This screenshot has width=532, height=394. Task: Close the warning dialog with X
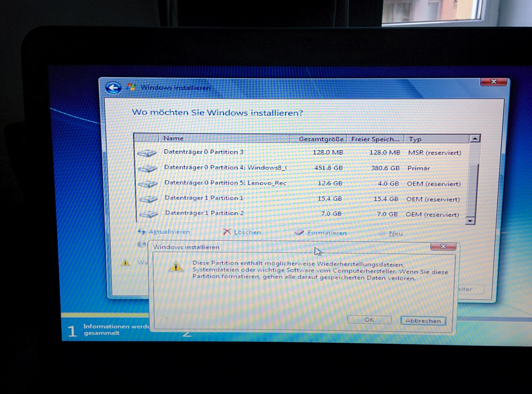pos(443,246)
